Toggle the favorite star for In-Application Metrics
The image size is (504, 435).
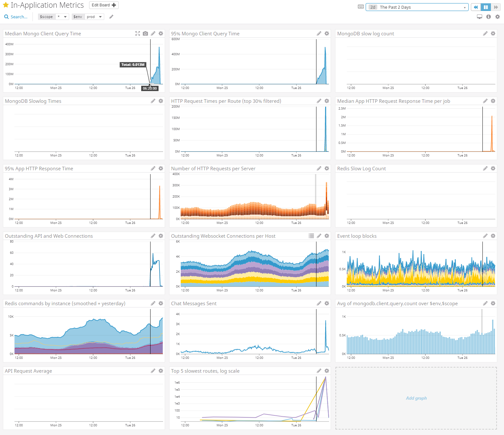5,5
